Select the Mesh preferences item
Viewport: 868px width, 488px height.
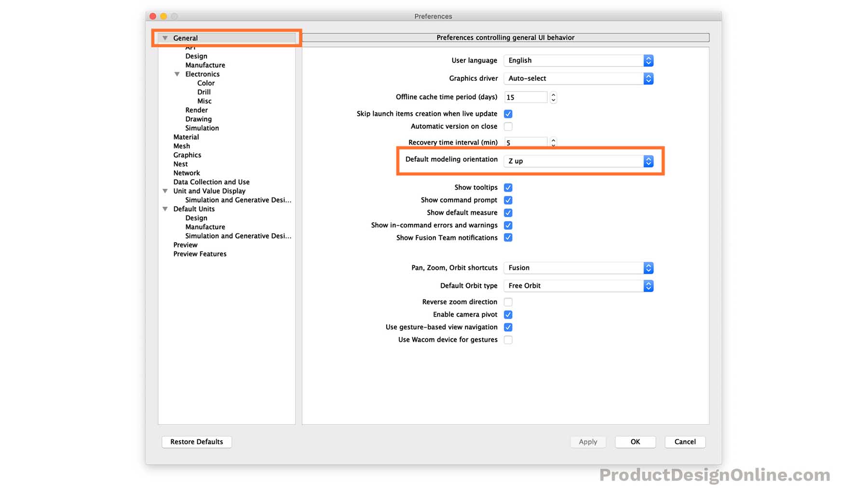coord(181,146)
